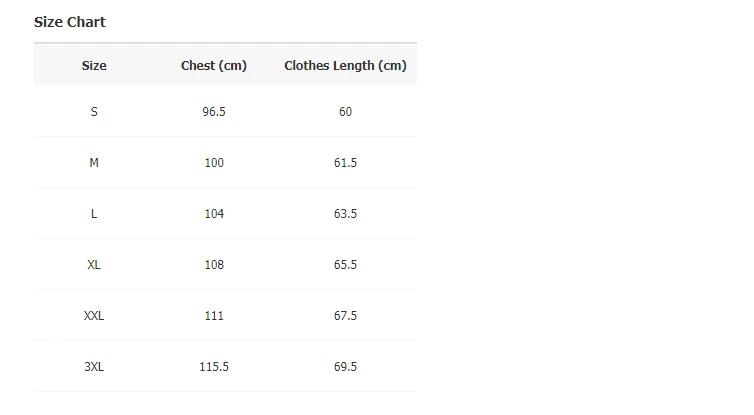The image size is (754, 415).
Task: Select the L size cell
Action: click(x=94, y=214)
